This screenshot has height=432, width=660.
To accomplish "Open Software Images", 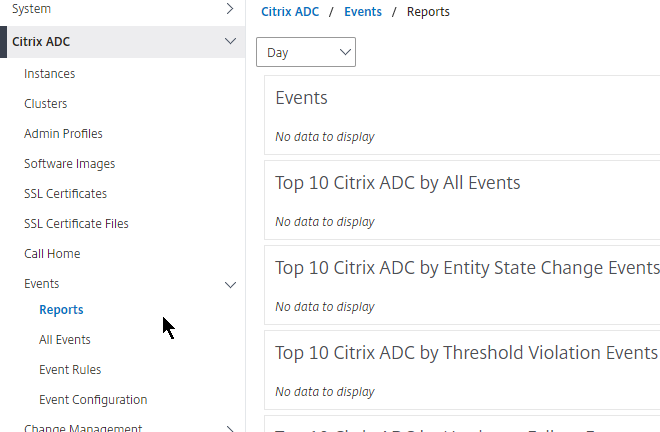I will coord(69,163).
